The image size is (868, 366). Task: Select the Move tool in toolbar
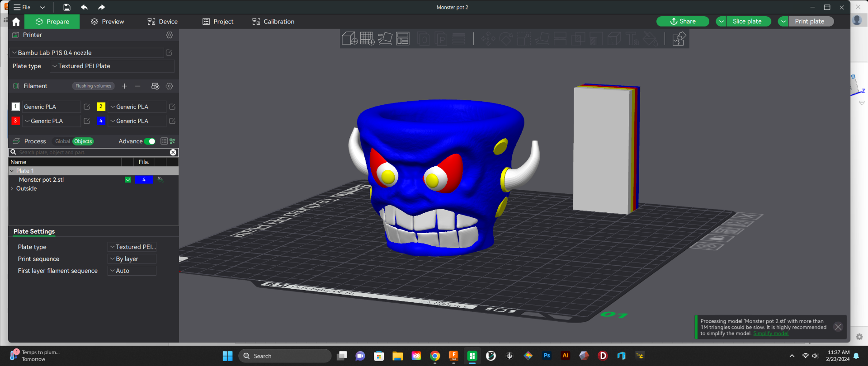tap(488, 39)
